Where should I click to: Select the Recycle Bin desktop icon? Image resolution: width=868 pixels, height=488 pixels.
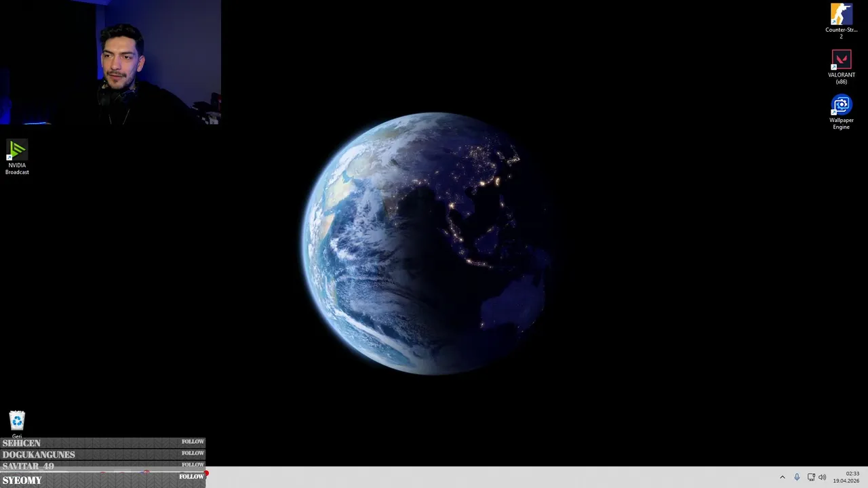point(17,424)
